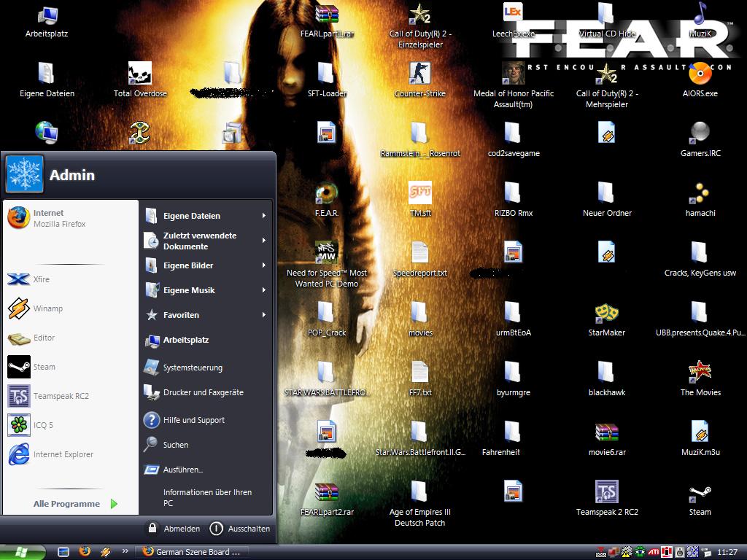This screenshot has height=560, width=747.
Task: Expand Zuletzt verwendete Dokumente submenu arrow
Action: tap(264, 241)
